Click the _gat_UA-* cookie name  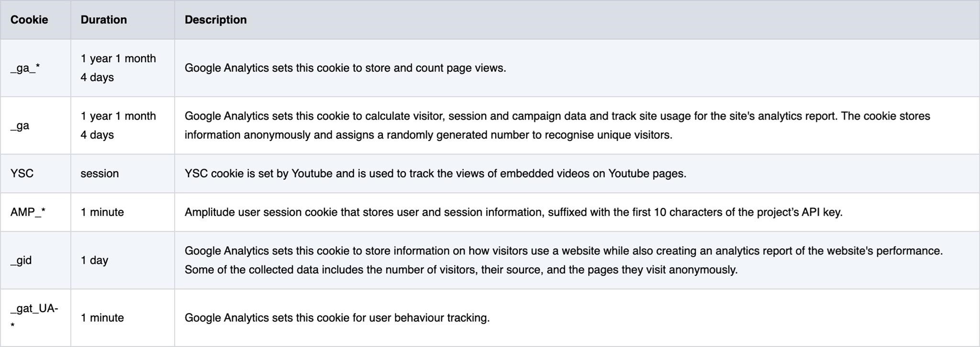point(34,317)
